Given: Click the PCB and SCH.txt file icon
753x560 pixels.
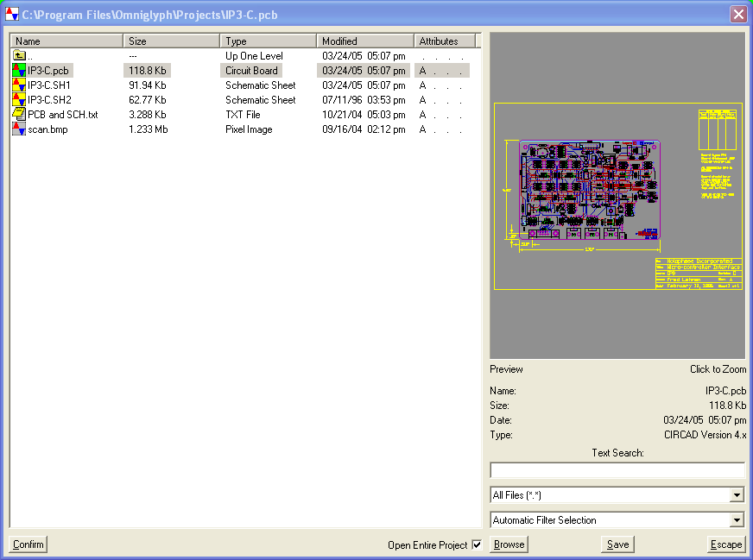Looking at the screenshot, I should 18,115.
